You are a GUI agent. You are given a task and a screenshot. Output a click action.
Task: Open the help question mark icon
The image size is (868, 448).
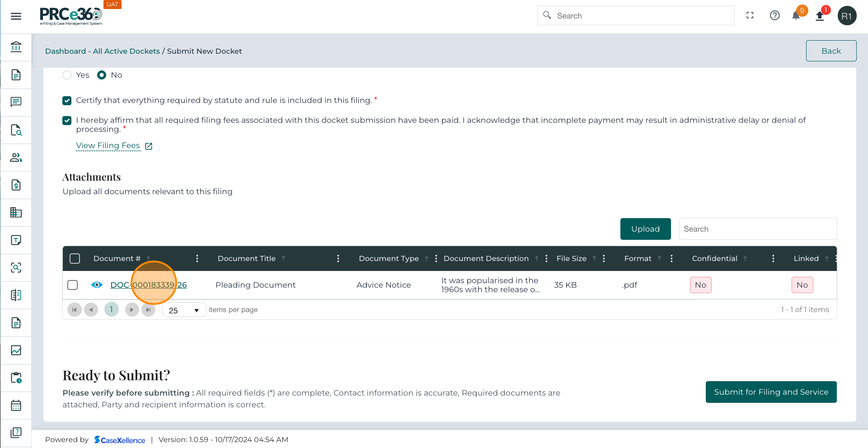[774, 16]
